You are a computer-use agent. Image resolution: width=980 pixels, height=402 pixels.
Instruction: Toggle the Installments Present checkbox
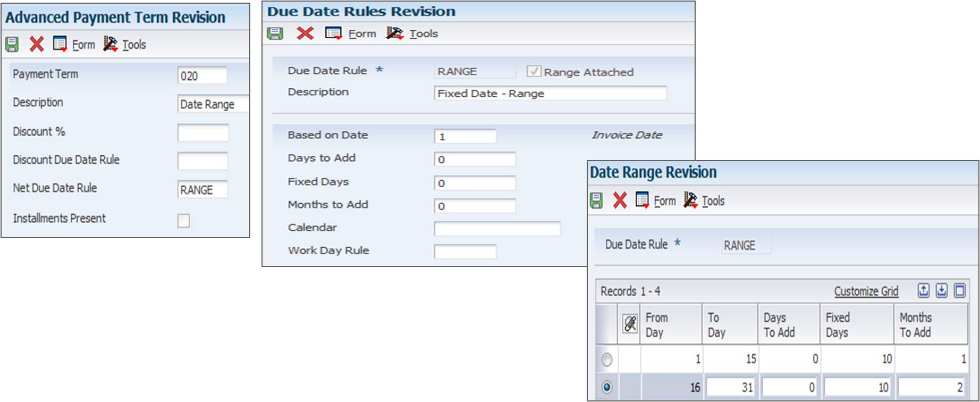pyautogui.click(x=183, y=220)
